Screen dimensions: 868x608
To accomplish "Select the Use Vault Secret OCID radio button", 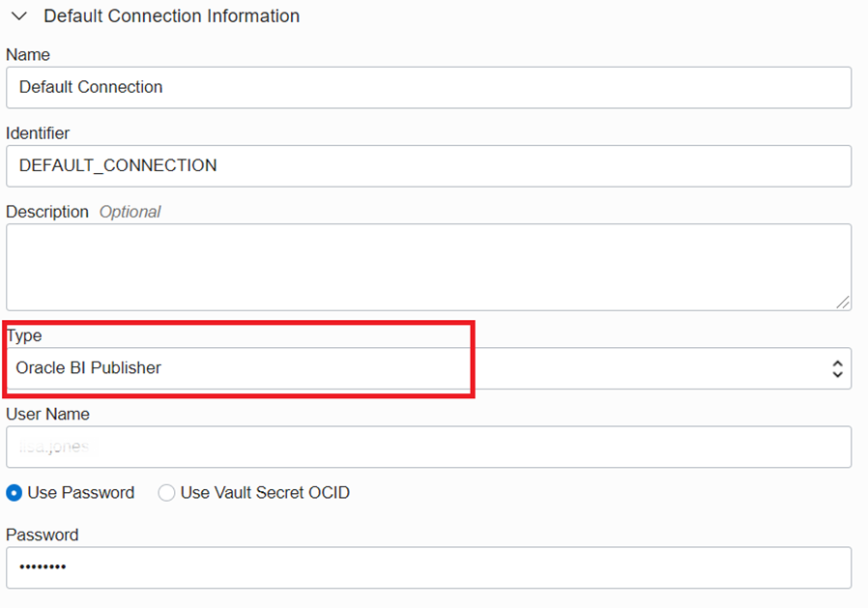I will point(166,493).
